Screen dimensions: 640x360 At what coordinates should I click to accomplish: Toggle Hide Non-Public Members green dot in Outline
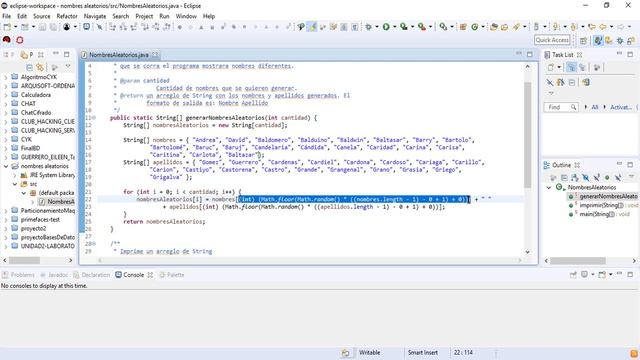point(607,178)
